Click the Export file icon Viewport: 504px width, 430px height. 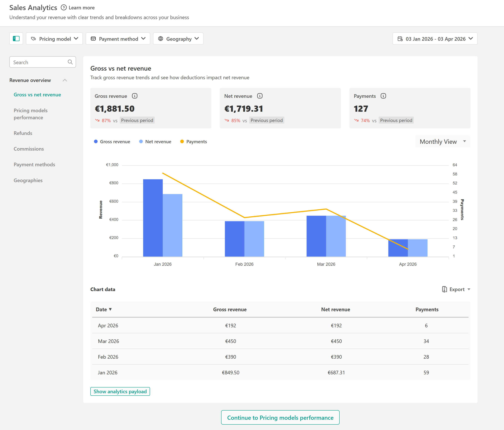(444, 289)
